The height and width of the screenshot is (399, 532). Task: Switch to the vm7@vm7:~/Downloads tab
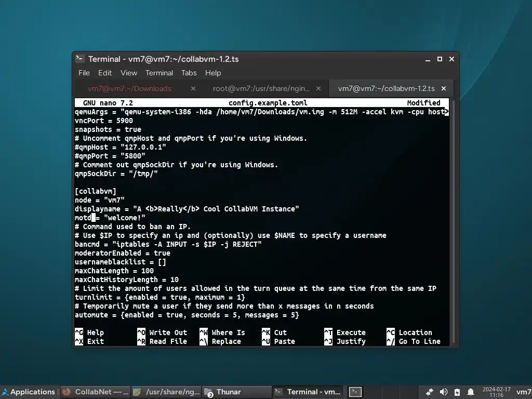click(x=129, y=88)
